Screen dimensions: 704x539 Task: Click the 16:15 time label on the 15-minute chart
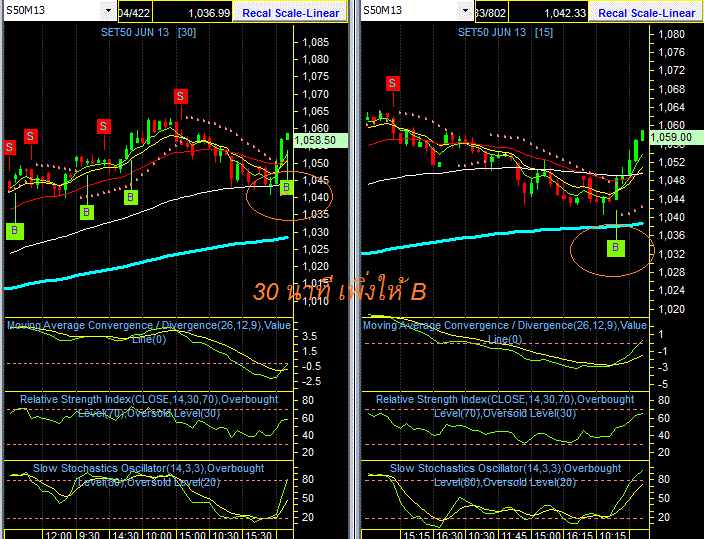[579, 535]
